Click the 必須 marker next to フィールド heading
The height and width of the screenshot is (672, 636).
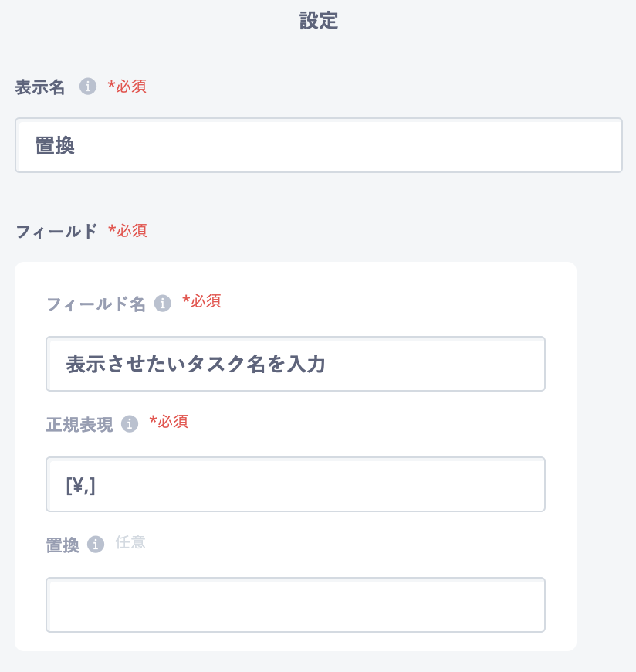pyautogui.click(x=127, y=231)
